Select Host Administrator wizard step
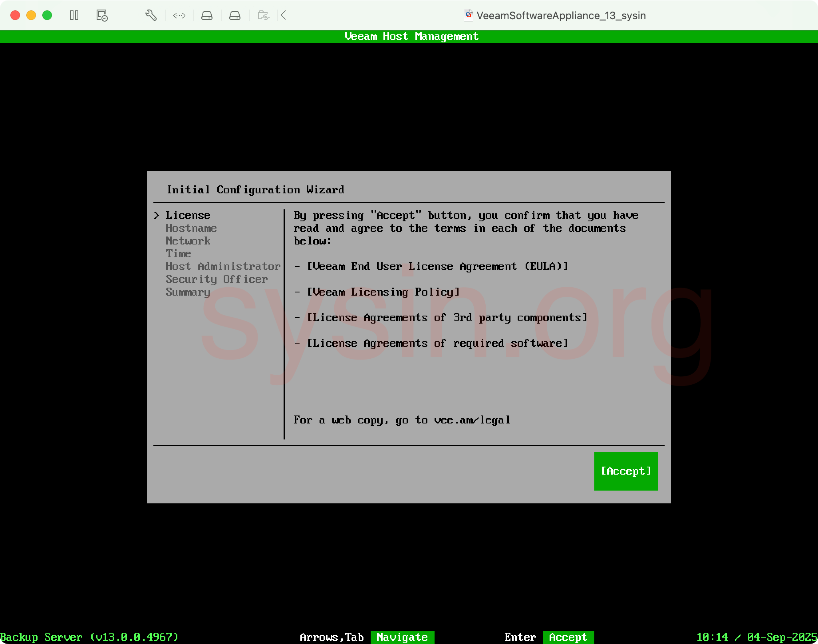 click(223, 266)
